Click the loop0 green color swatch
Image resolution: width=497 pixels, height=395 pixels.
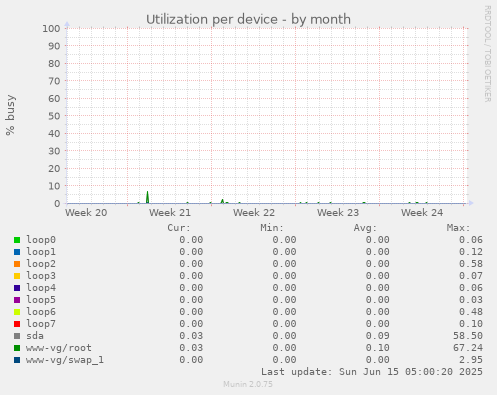pos(17,240)
